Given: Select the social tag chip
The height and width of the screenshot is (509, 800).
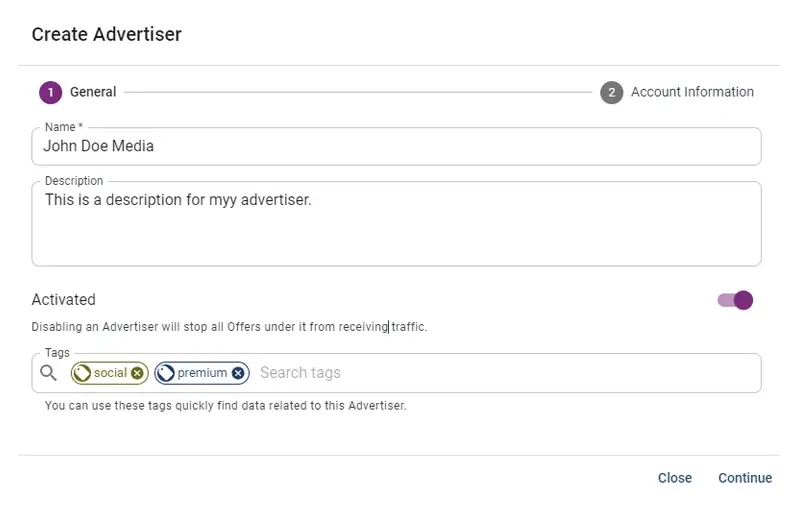Looking at the screenshot, I should [x=110, y=373].
